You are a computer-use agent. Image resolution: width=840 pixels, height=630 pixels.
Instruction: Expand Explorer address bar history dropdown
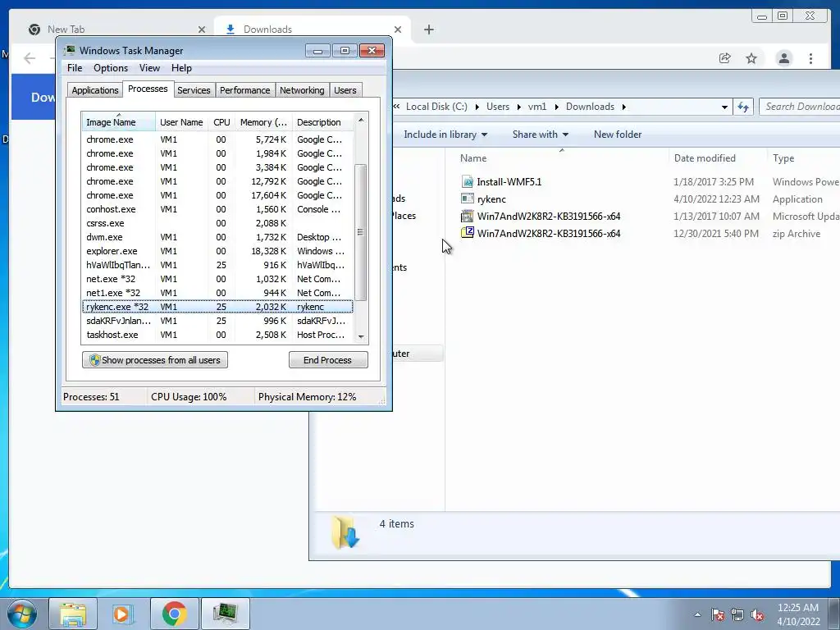(724, 107)
